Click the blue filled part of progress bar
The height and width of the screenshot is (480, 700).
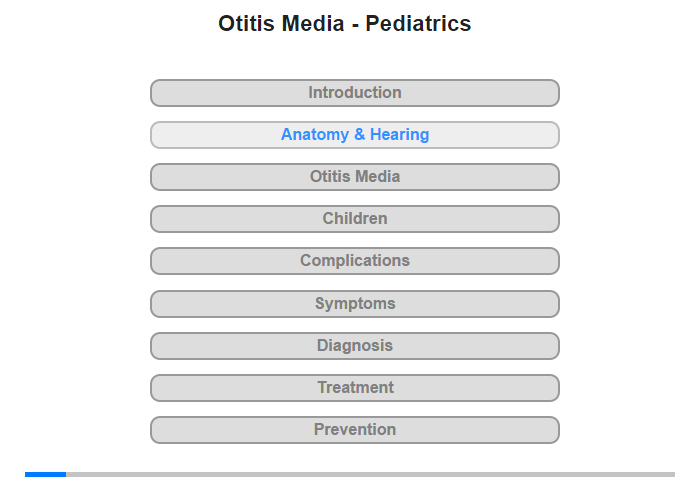[46, 474]
